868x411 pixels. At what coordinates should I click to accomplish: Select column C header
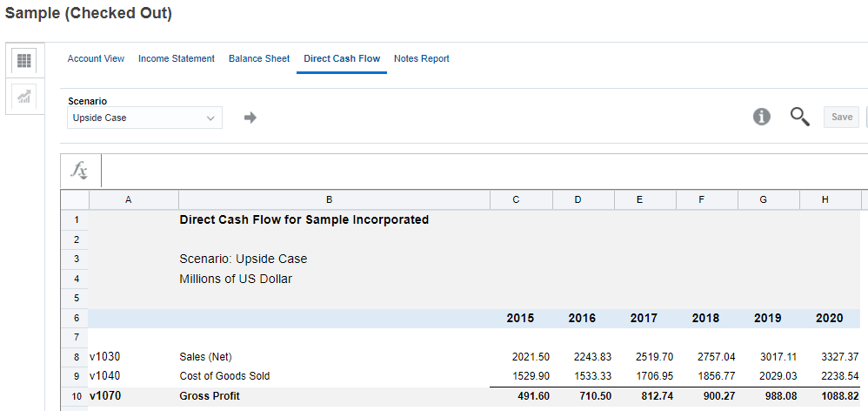click(x=522, y=200)
